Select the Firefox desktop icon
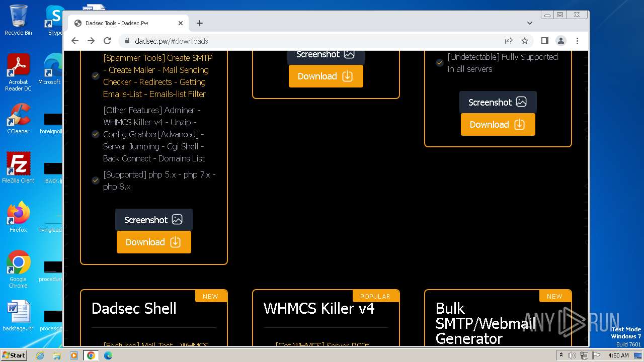 [18, 217]
